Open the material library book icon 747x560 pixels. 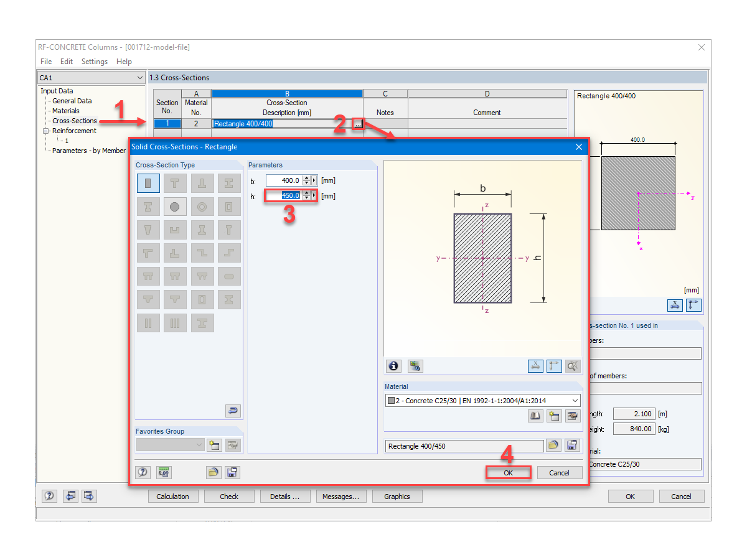coord(535,416)
